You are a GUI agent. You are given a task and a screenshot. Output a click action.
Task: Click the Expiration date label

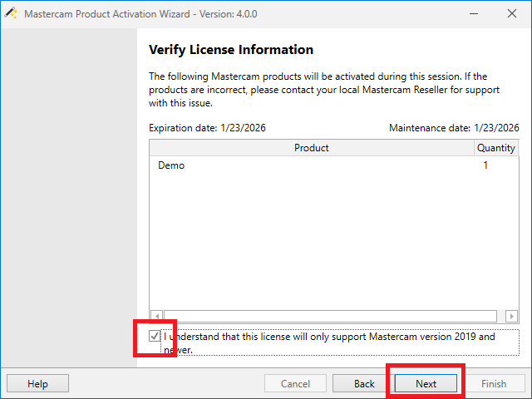pos(207,128)
